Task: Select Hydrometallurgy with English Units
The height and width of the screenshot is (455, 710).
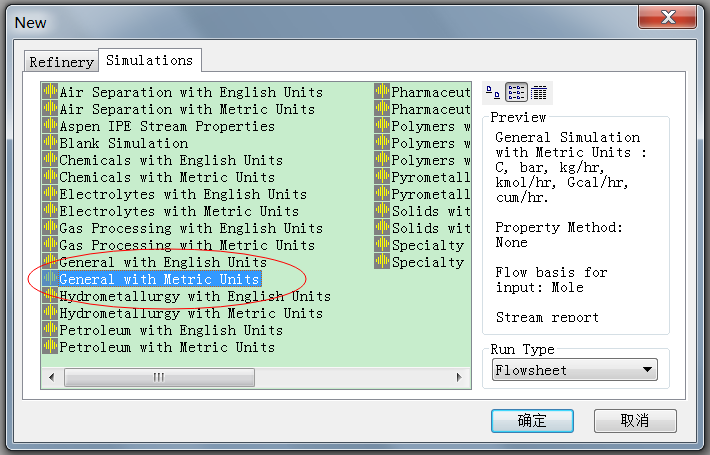Action: point(195,296)
